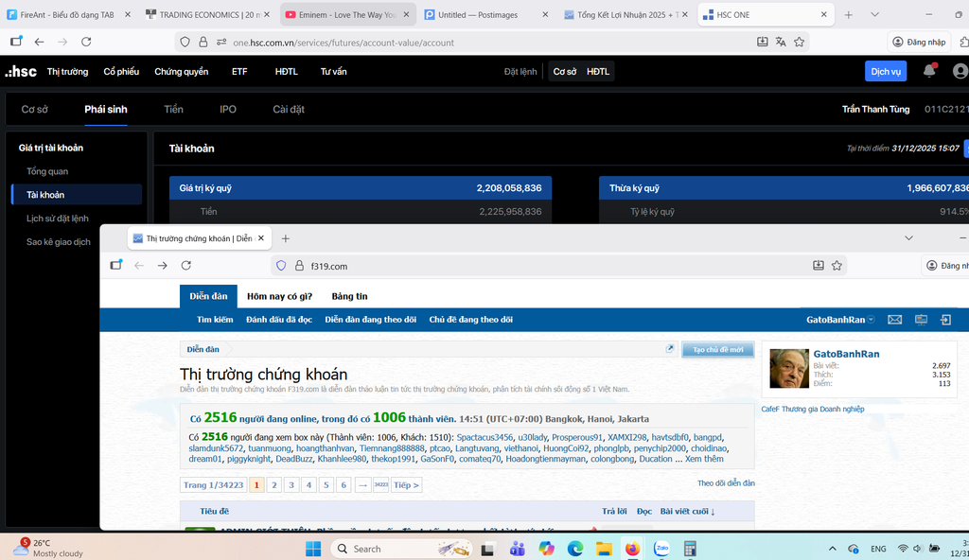The image size is (969, 560).
Task: Click Đánh dấu đã đọc on f319
Action: [x=279, y=320]
